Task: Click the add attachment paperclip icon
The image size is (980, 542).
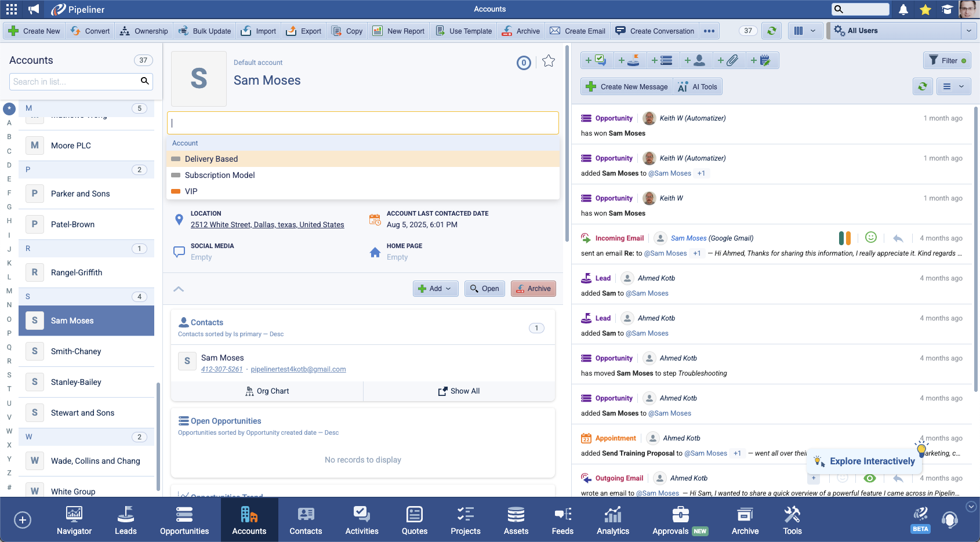Action: pos(728,60)
